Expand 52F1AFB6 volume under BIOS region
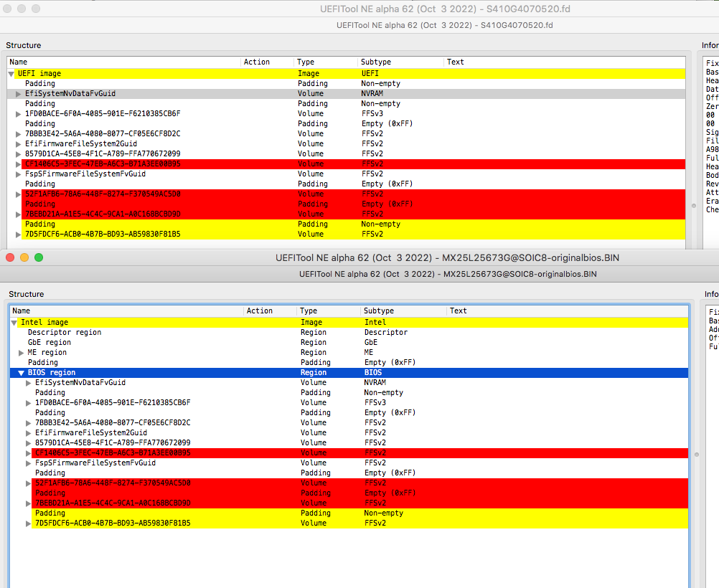 pyautogui.click(x=29, y=483)
